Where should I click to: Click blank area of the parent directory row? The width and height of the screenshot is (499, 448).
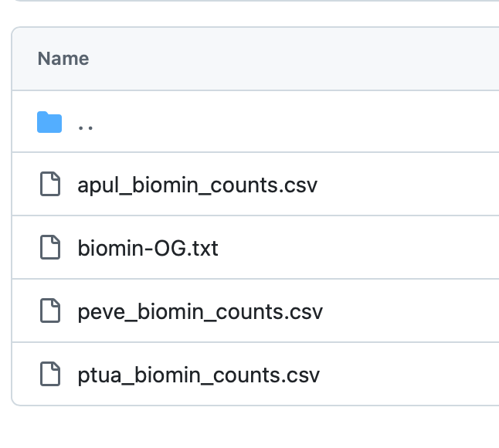tap(309, 122)
